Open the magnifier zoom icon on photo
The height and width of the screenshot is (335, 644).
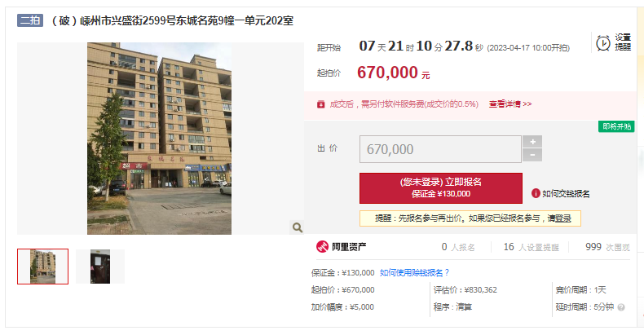[x=297, y=227]
